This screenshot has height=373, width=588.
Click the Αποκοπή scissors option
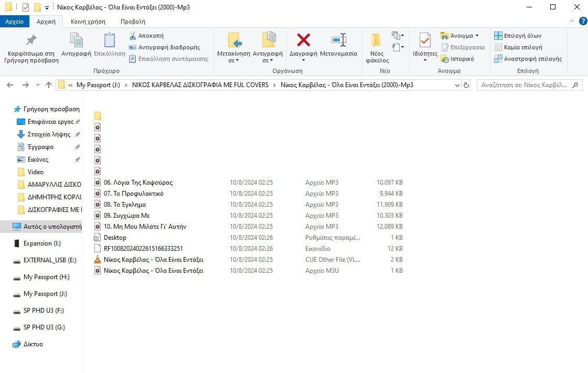coord(146,36)
